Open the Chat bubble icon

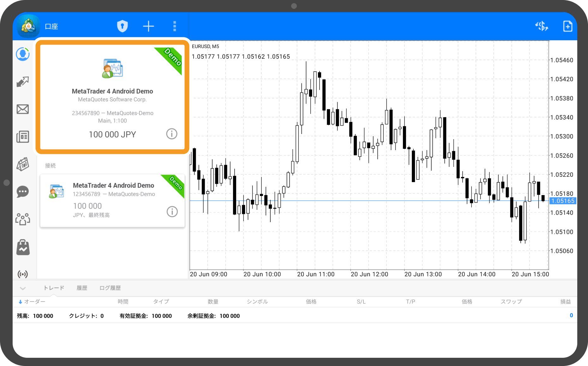click(x=23, y=192)
